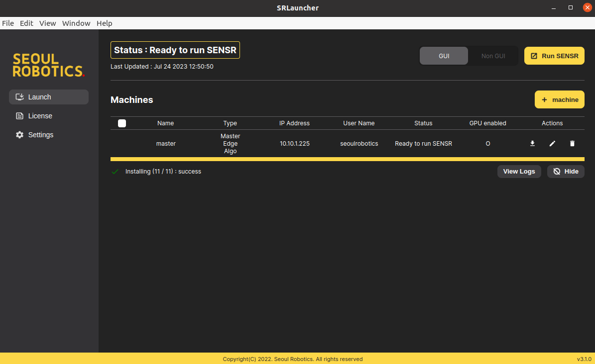This screenshot has height=364, width=595.
Task: Click the User Name column header
Action: (358, 123)
